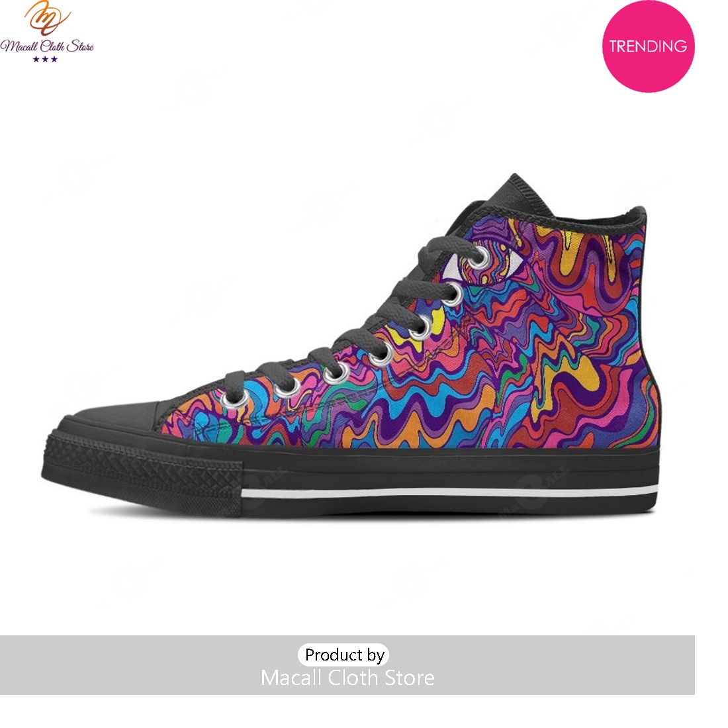Click the pink TRENDING badge
The width and height of the screenshot is (728, 728).
(x=648, y=46)
